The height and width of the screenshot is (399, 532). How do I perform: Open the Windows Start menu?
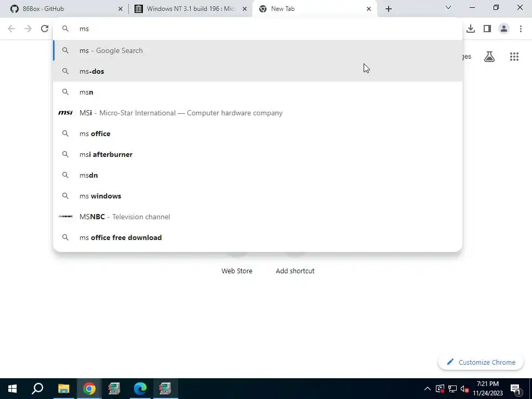coord(12,389)
